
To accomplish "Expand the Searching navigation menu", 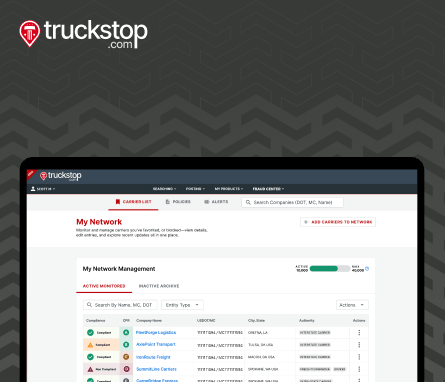I will [164, 189].
